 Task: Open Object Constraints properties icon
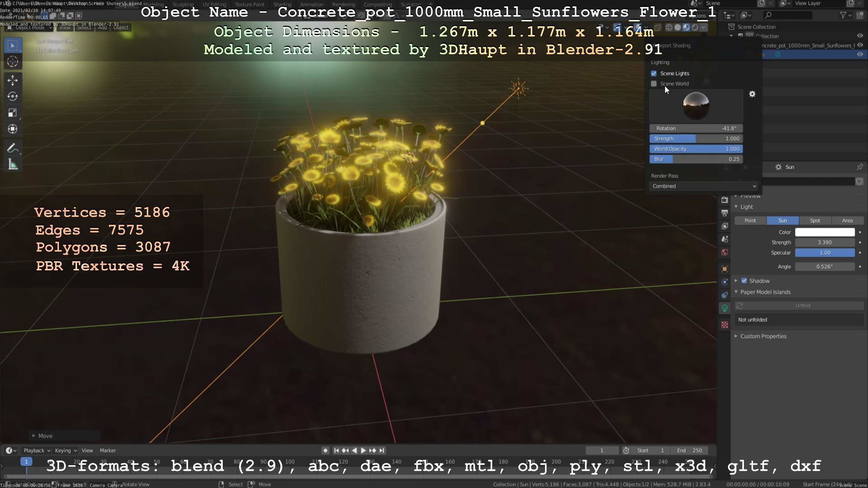tap(724, 295)
